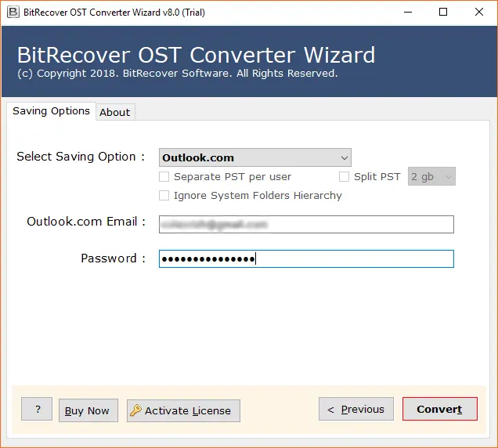The width and height of the screenshot is (498, 448).
Task: Tick the Split PST checkbox
Action: click(344, 177)
